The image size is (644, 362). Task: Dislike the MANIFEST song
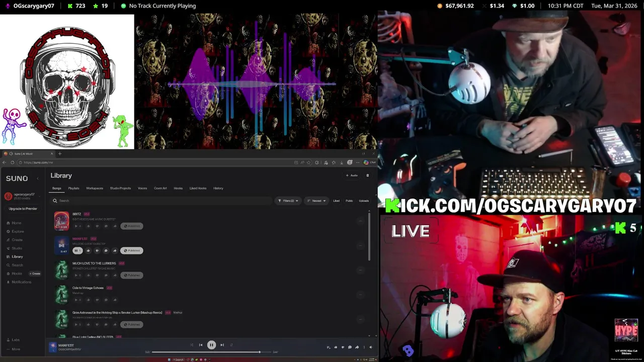click(x=97, y=250)
